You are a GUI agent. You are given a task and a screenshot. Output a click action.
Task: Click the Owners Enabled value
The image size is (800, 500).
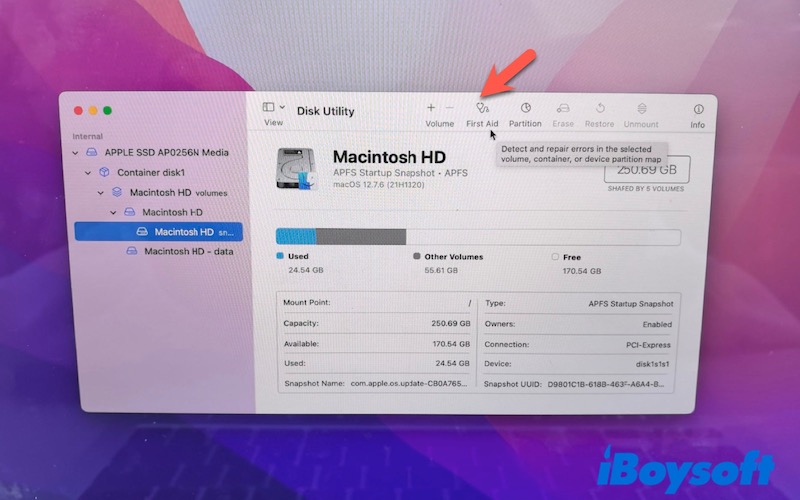pyautogui.click(x=657, y=324)
